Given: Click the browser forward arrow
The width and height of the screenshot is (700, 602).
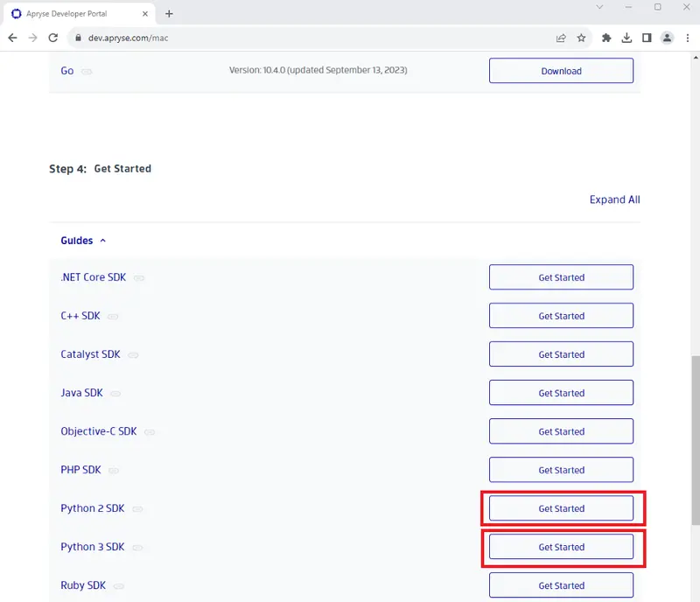Looking at the screenshot, I should click(x=32, y=38).
